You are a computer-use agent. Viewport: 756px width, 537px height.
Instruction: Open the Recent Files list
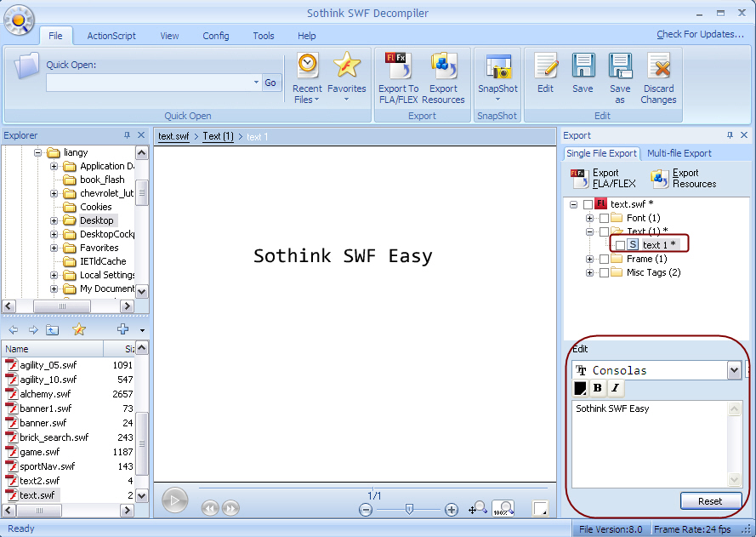(x=307, y=78)
